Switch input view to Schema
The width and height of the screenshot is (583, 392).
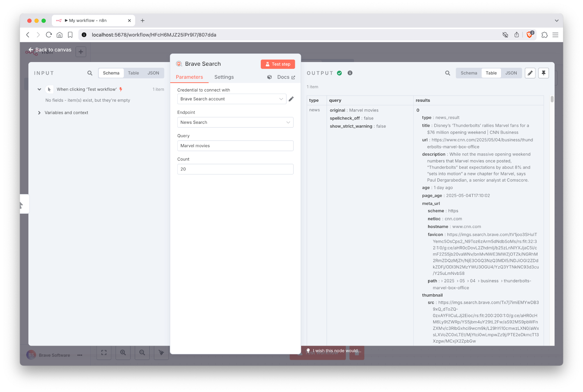coord(111,73)
